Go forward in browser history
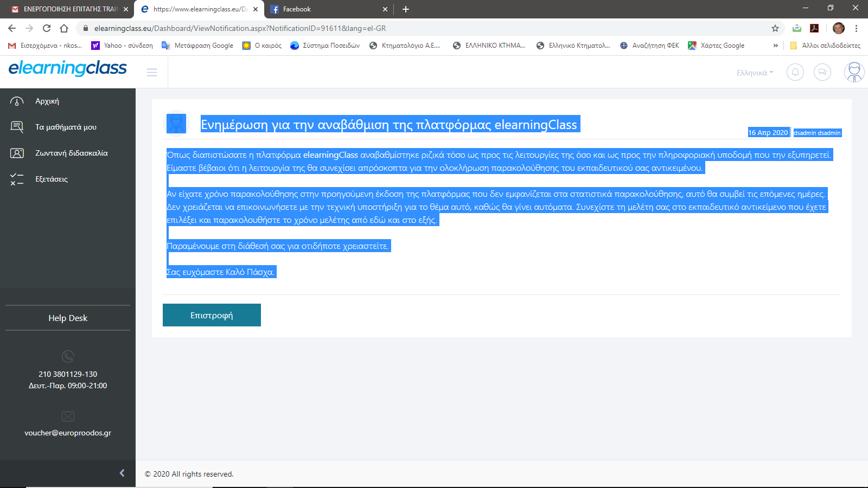The width and height of the screenshot is (868, 488). pos(29,28)
